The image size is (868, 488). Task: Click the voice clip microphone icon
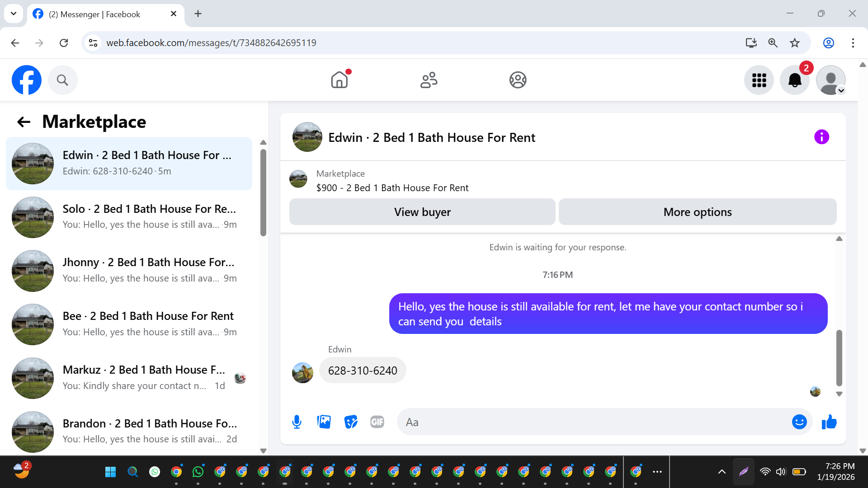[297, 422]
